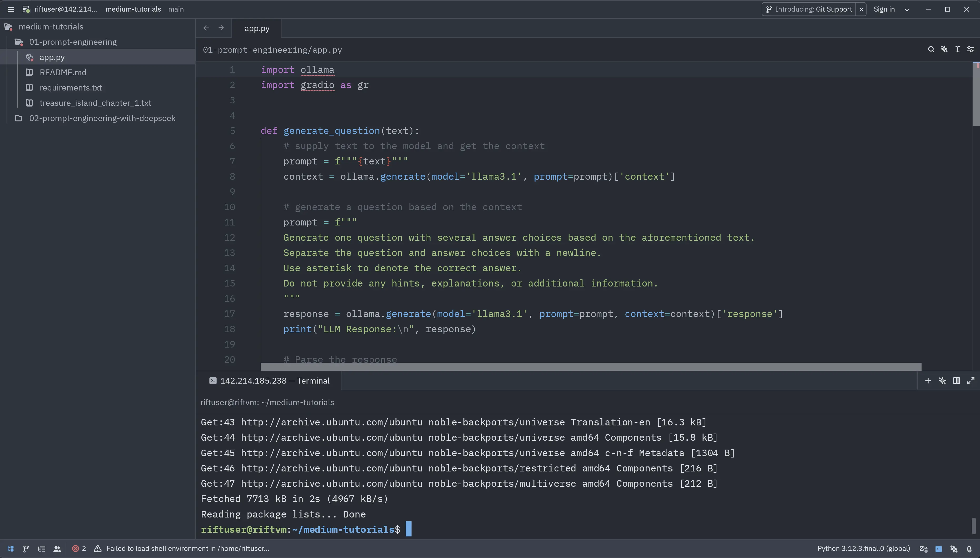
Task: Click the new terminal plus icon
Action: click(928, 381)
